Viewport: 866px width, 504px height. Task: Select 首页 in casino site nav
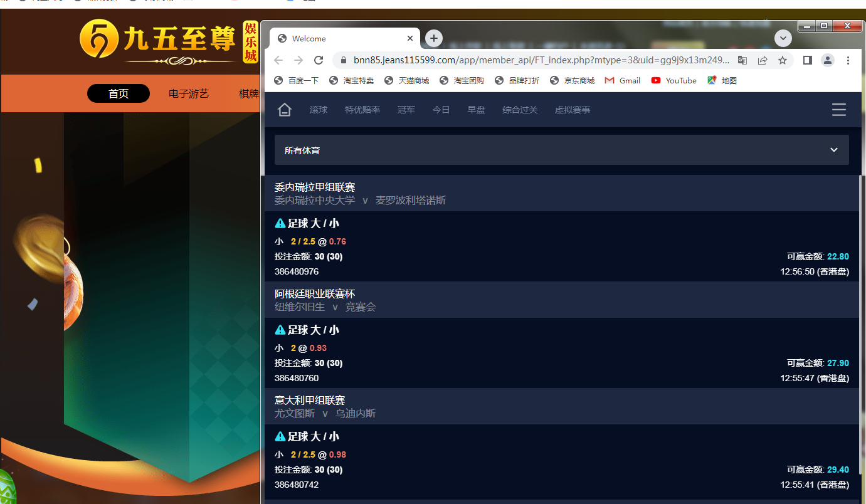pyautogui.click(x=119, y=93)
